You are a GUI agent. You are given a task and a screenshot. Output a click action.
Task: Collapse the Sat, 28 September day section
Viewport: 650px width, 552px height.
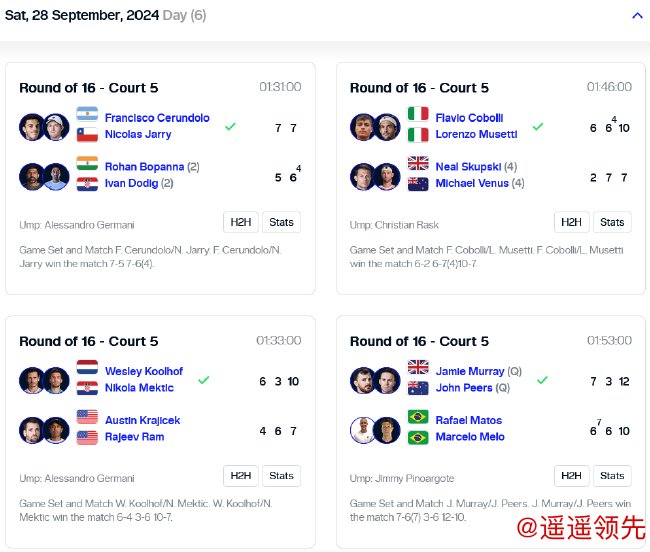(637, 16)
